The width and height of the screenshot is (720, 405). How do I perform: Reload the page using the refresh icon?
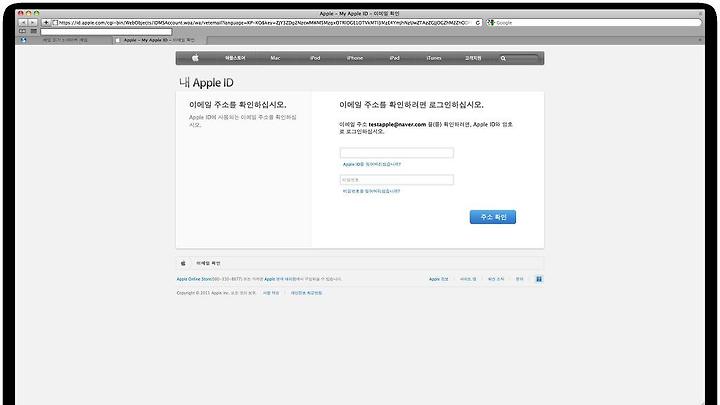[x=478, y=22]
